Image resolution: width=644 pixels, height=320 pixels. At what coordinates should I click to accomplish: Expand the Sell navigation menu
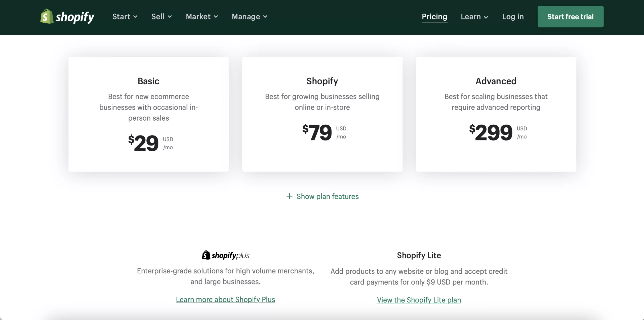[x=158, y=17]
